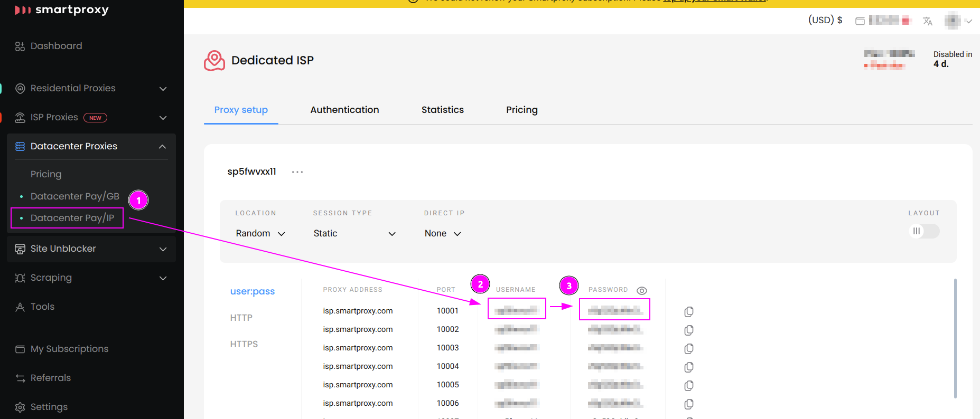Click the Residential Proxies icon
The height and width of the screenshot is (419, 980).
point(20,88)
